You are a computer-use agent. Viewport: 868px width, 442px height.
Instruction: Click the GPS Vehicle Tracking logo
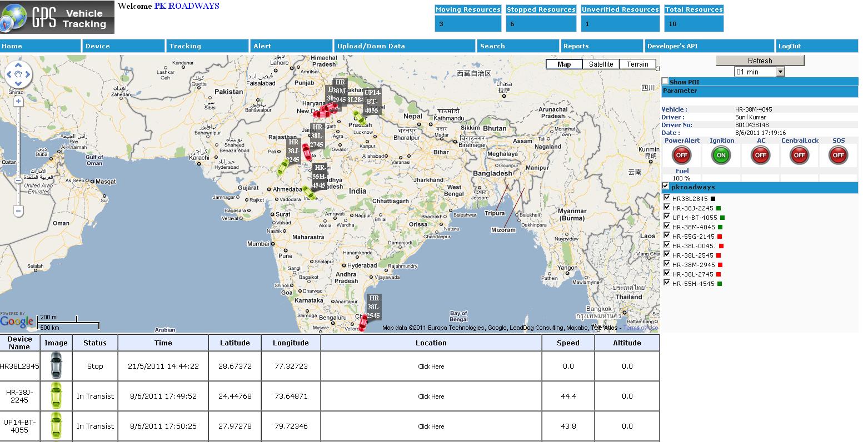point(57,17)
